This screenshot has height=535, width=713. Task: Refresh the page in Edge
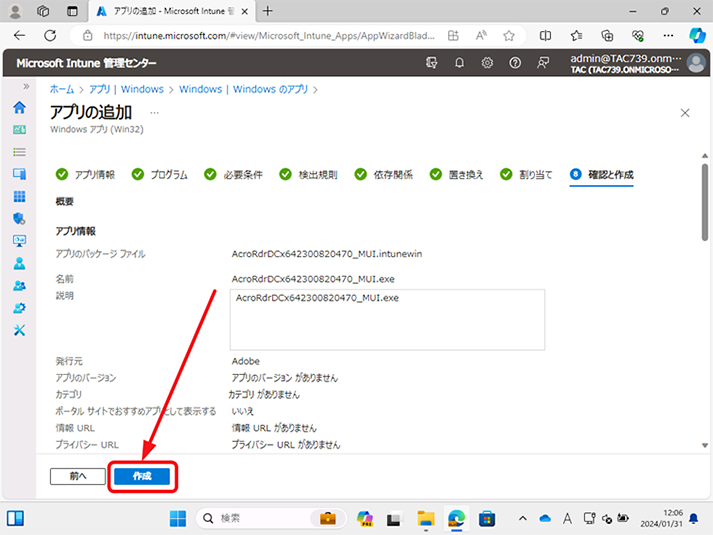[x=50, y=35]
